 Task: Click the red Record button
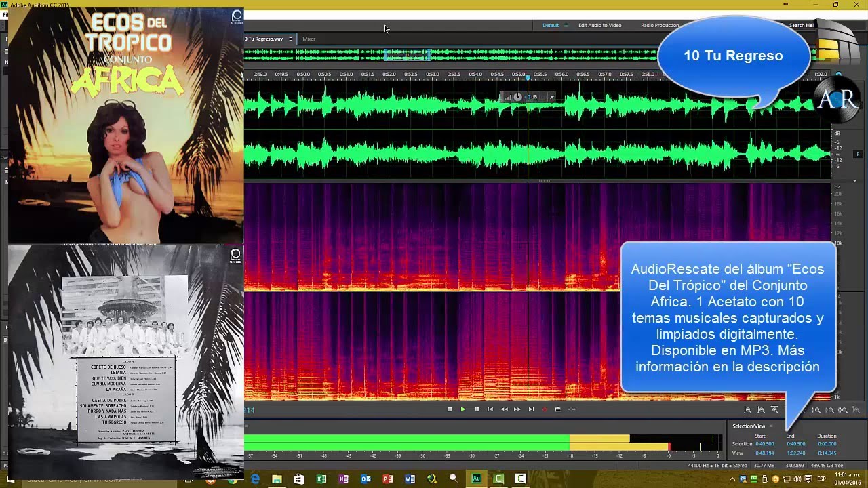[545, 409]
